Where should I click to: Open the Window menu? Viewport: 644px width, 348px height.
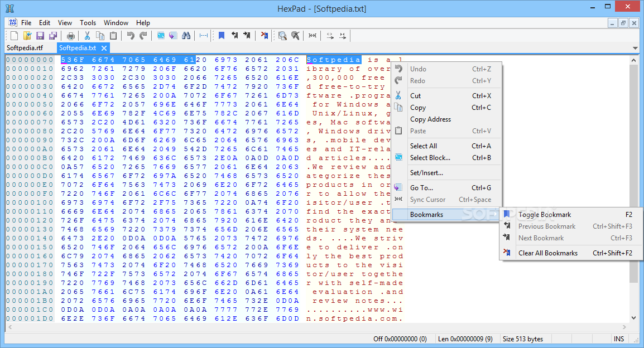coord(116,23)
